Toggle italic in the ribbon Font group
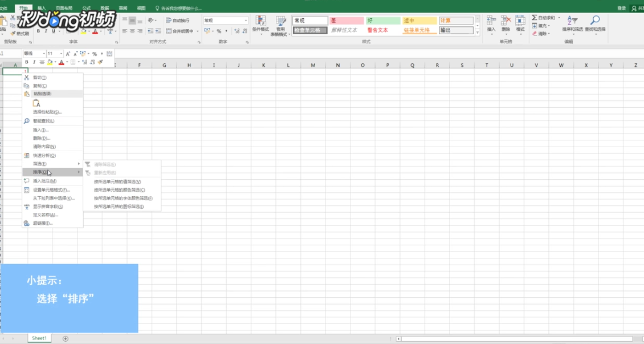Viewport: 644px width, 344px height. 46,31
